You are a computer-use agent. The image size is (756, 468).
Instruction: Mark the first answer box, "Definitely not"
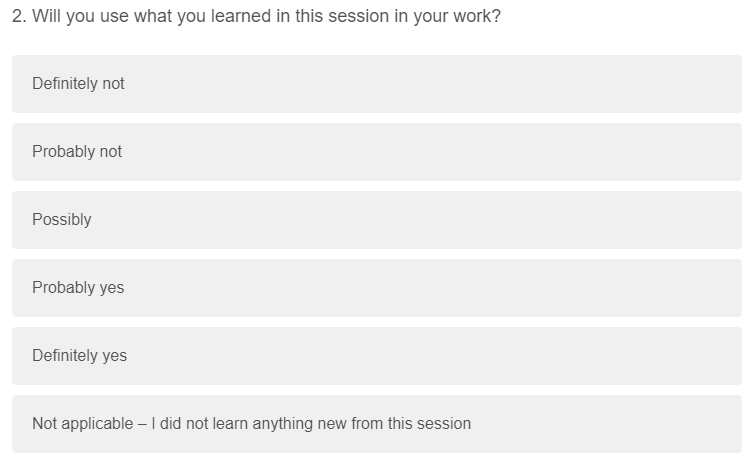pos(377,84)
